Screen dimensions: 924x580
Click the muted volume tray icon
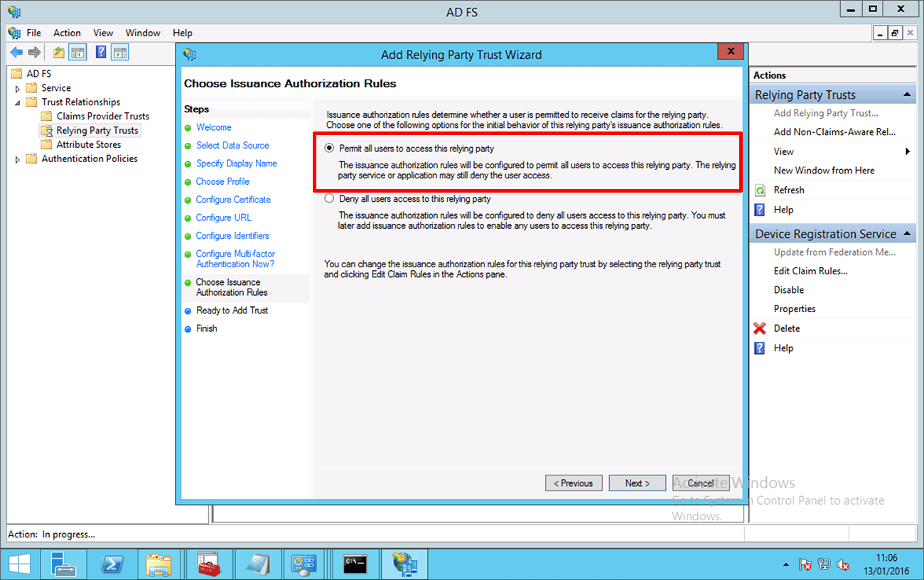coord(843,564)
